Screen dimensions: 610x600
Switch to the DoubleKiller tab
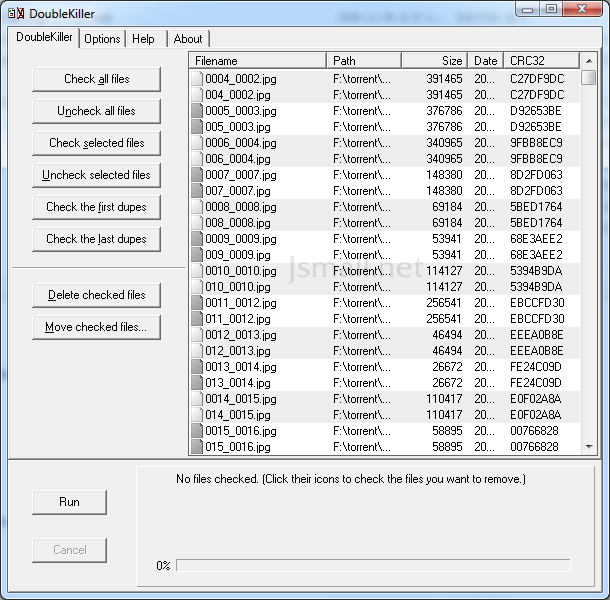(x=44, y=37)
